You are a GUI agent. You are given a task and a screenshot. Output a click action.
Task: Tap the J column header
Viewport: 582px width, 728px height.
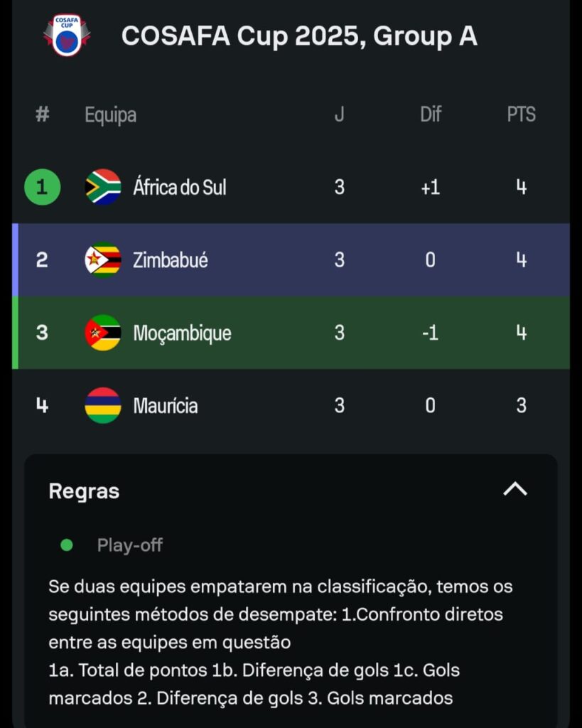click(339, 114)
